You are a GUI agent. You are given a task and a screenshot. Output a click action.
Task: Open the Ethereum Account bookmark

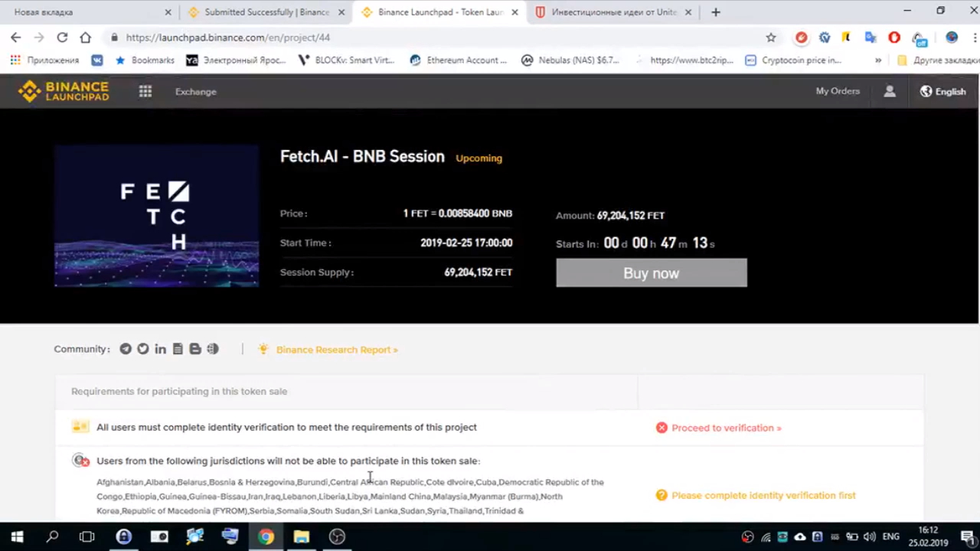[459, 60]
